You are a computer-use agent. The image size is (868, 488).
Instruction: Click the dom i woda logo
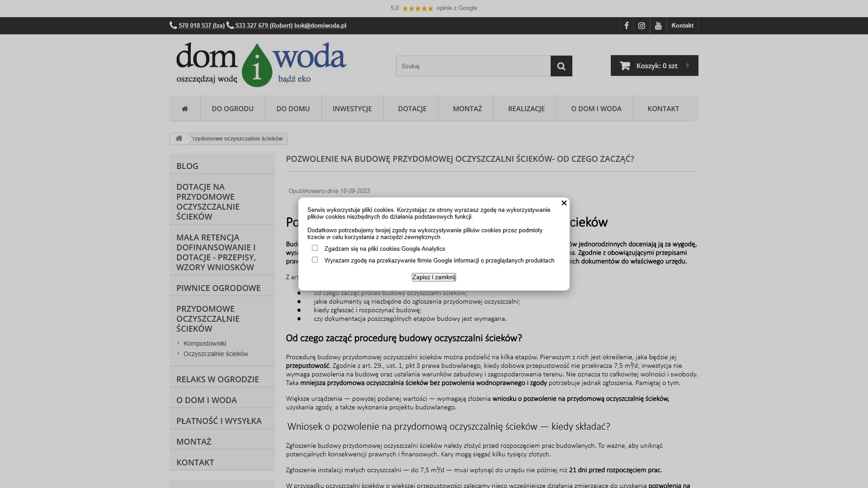coord(261,65)
